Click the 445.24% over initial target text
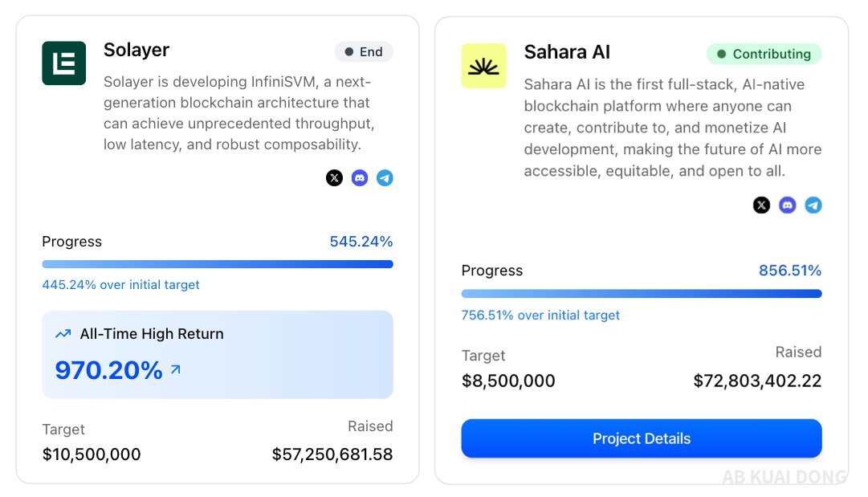The width and height of the screenshot is (868, 497). (x=120, y=284)
